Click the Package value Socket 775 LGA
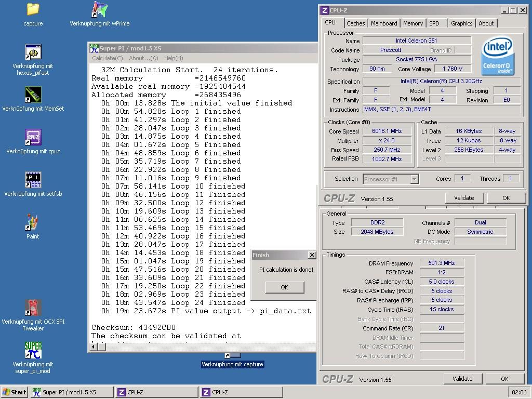The image size is (532, 399). (x=416, y=59)
